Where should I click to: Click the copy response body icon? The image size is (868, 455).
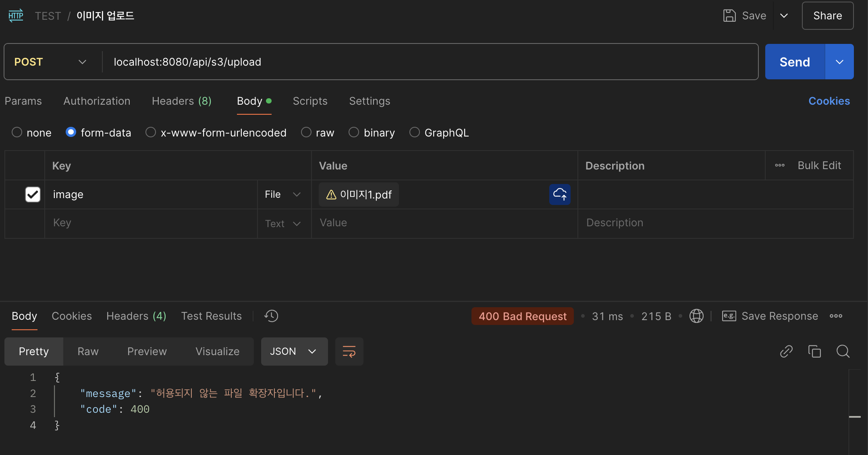pyautogui.click(x=814, y=352)
